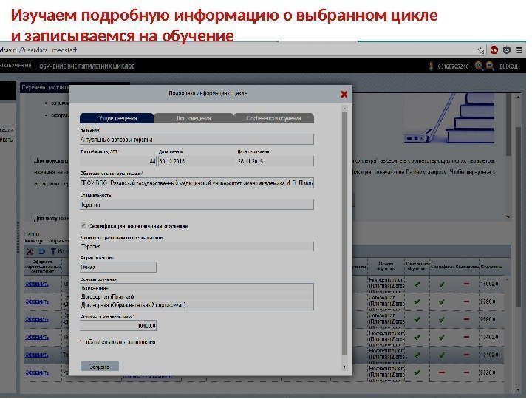
Task: Click the 'Основа обучения' column header
Action: (x=386, y=266)
